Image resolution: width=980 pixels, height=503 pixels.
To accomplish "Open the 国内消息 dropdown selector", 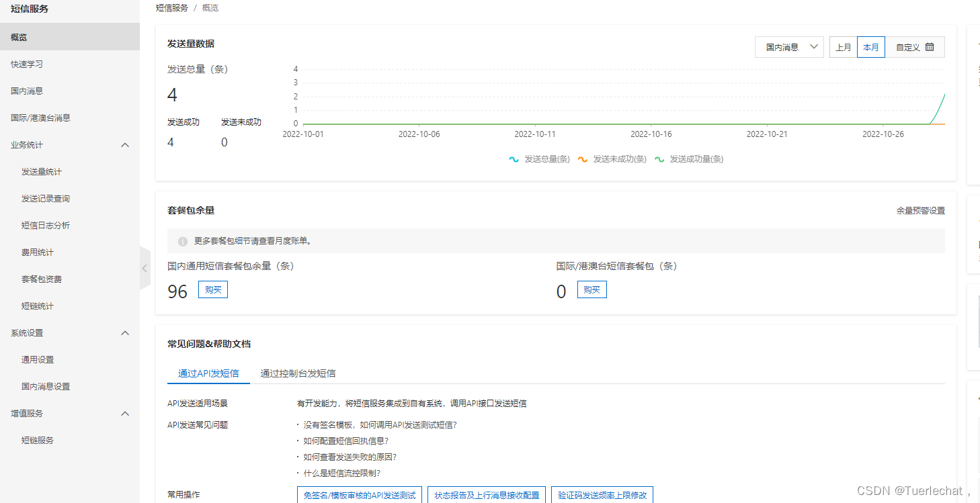I will click(789, 47).
